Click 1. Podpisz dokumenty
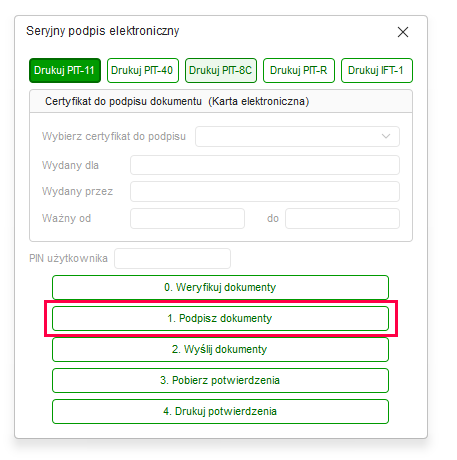 (220, 318)
